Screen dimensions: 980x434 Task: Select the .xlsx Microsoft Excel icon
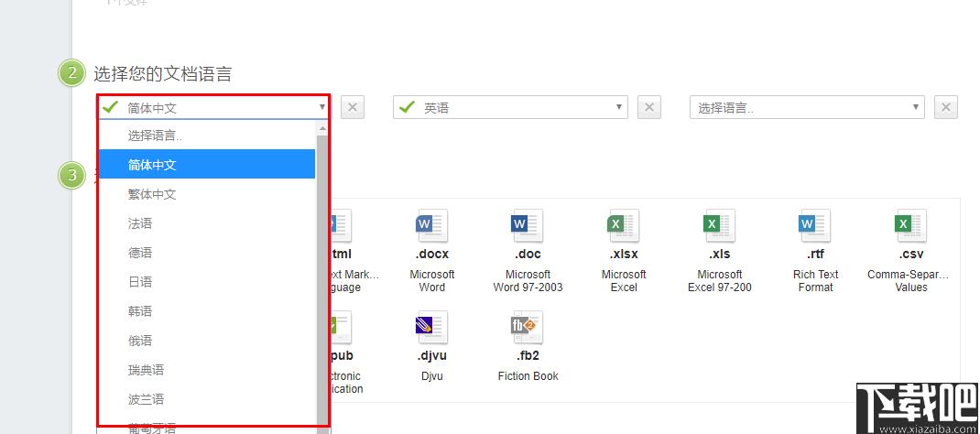coord(623,225)
